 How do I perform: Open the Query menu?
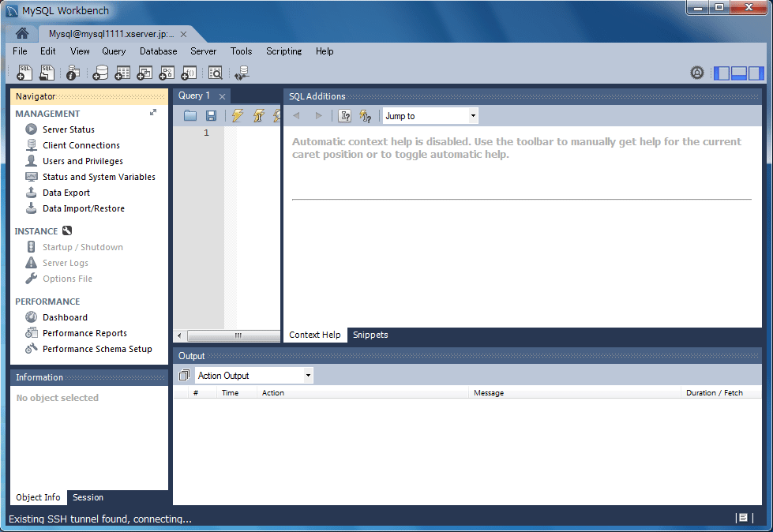coord(114,51)
